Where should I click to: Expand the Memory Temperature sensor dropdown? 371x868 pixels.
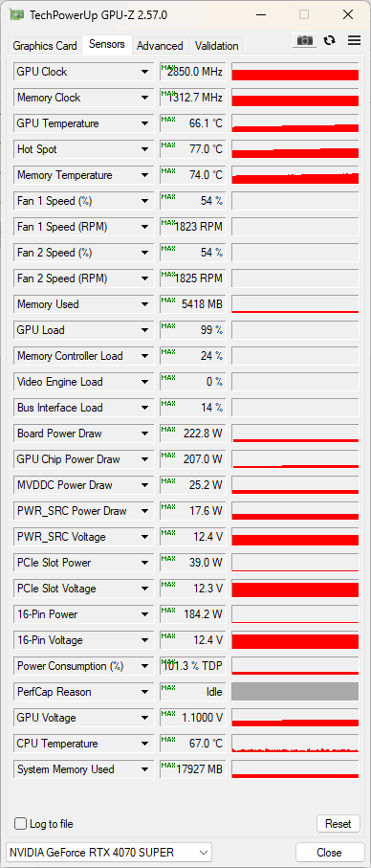(144, 175)
